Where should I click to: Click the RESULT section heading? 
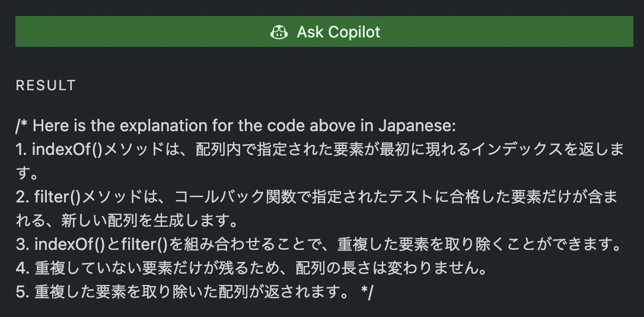pyautogui.click(x=46, y=85)
